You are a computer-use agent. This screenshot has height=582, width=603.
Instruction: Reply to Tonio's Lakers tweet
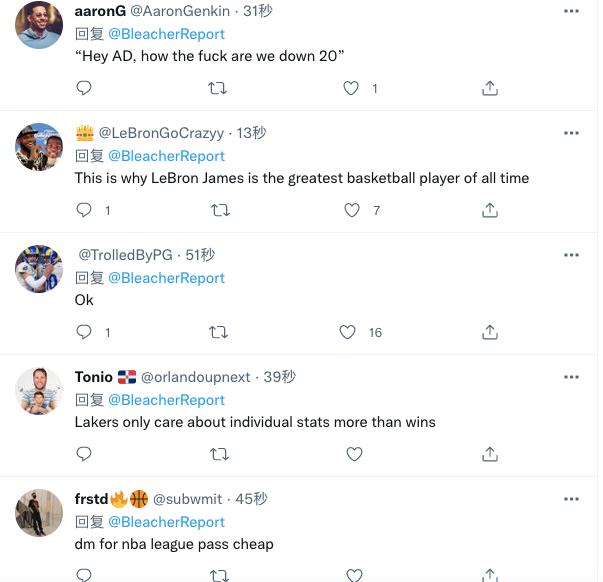[84, 454]
